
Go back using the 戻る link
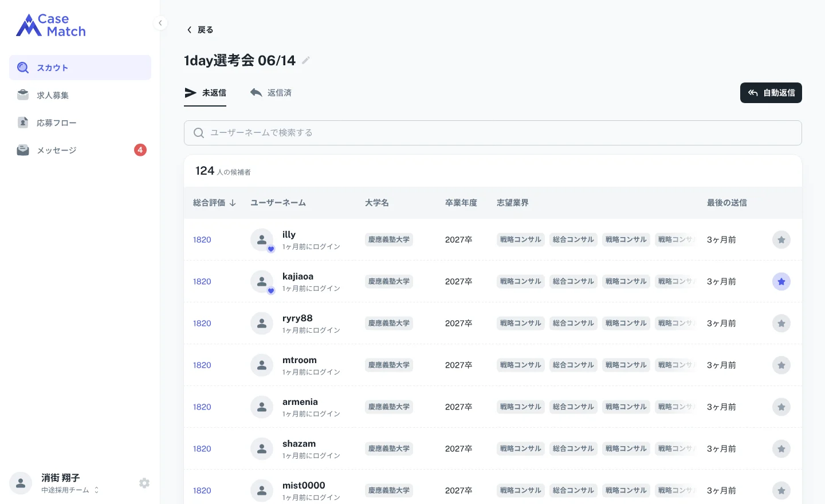(x=200, y=30)
